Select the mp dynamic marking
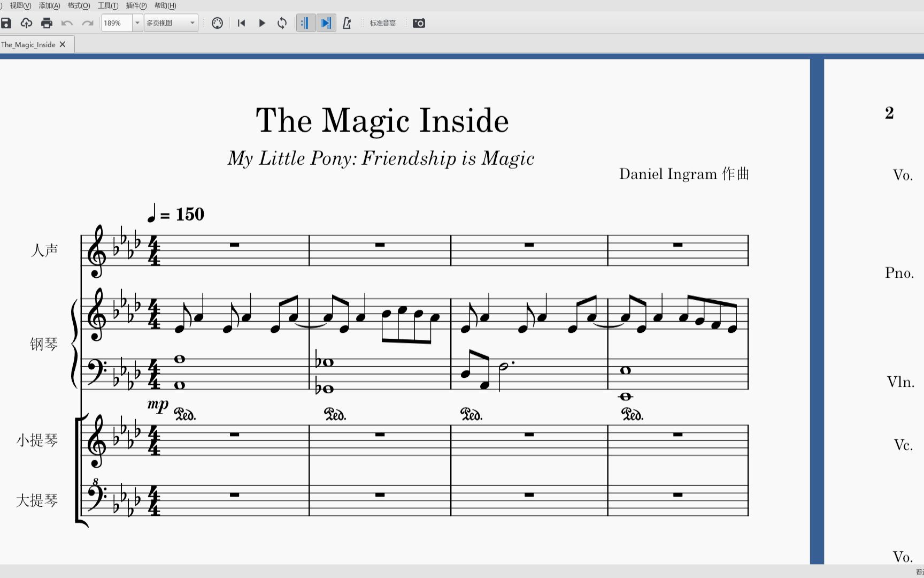 click(x=158, y=405)
